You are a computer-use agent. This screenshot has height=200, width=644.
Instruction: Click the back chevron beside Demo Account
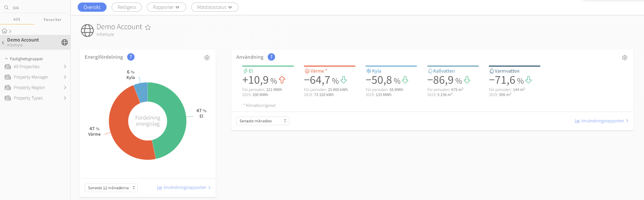click(x=3, y=42)
